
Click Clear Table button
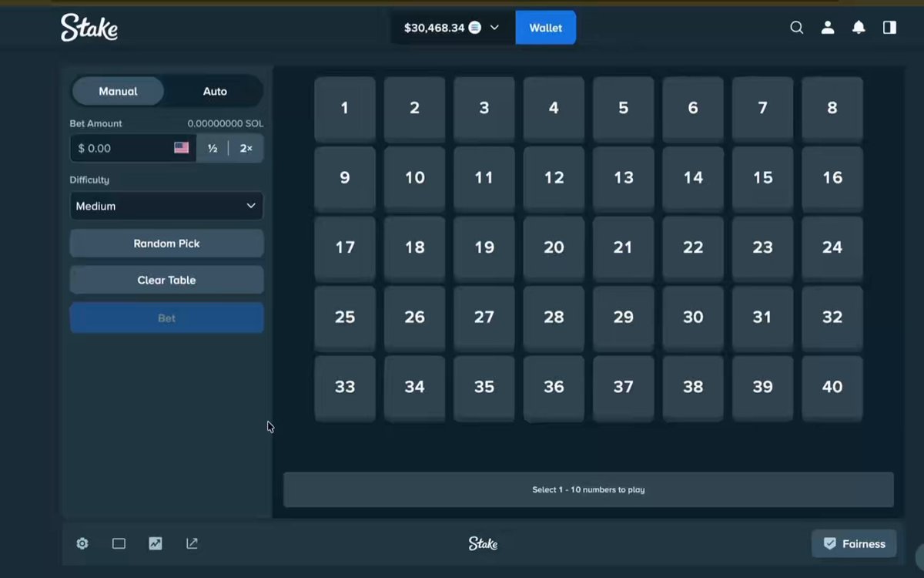(166, 281)
